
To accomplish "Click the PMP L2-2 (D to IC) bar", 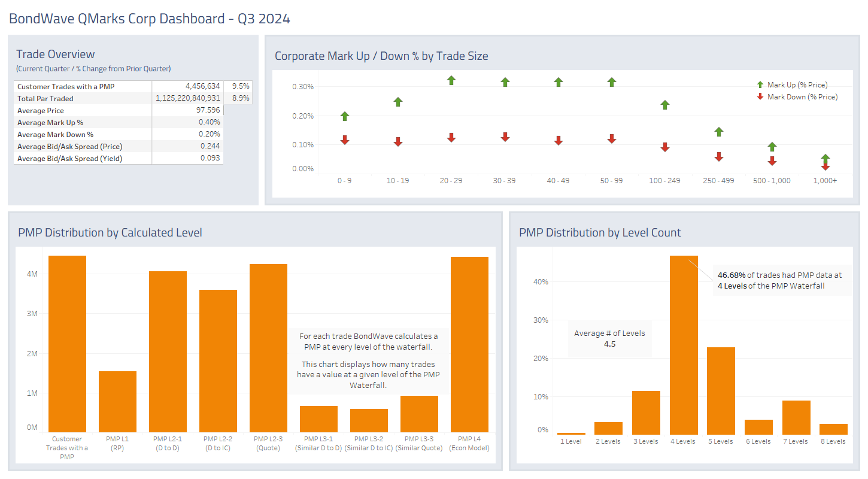I will click(218, 361).
